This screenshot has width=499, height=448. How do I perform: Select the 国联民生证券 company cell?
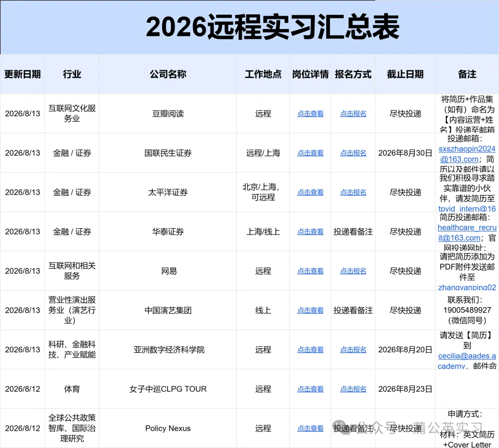coord(168,153)
